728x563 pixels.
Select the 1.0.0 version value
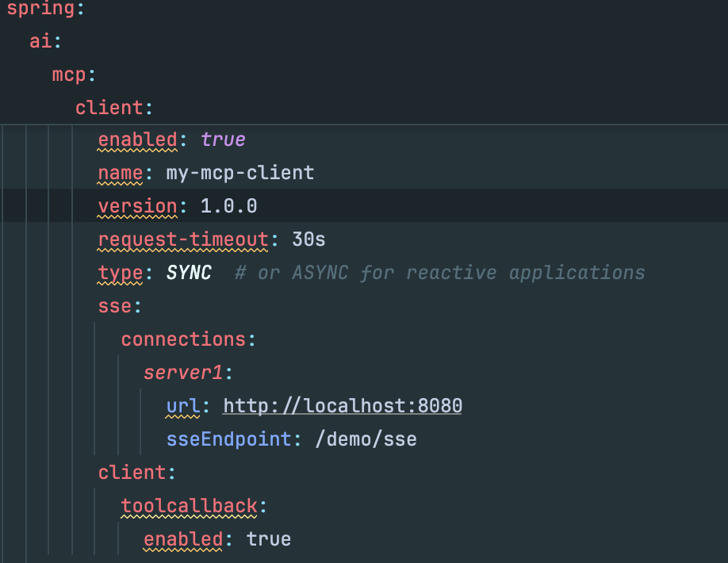[228, 206]
